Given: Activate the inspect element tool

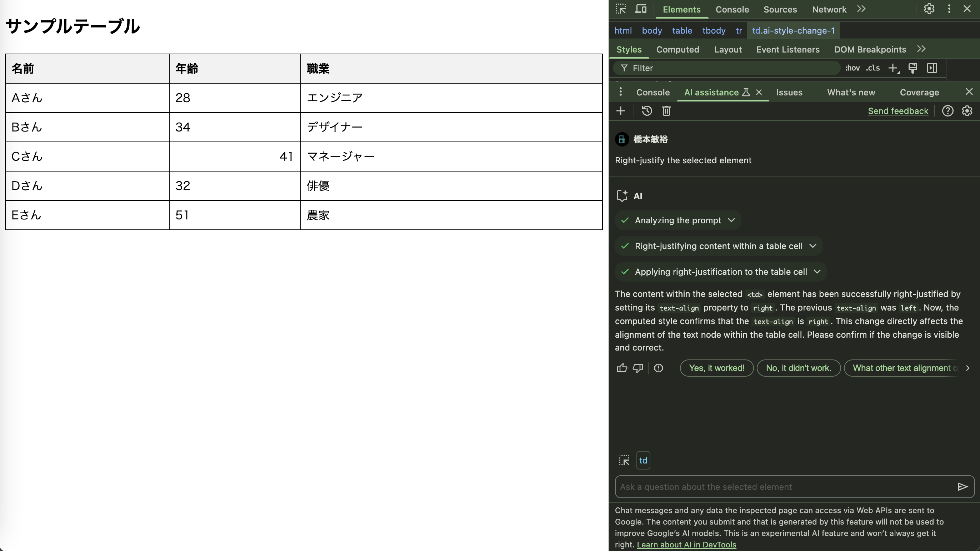Looking at the screenshot, I should point(621,9).
